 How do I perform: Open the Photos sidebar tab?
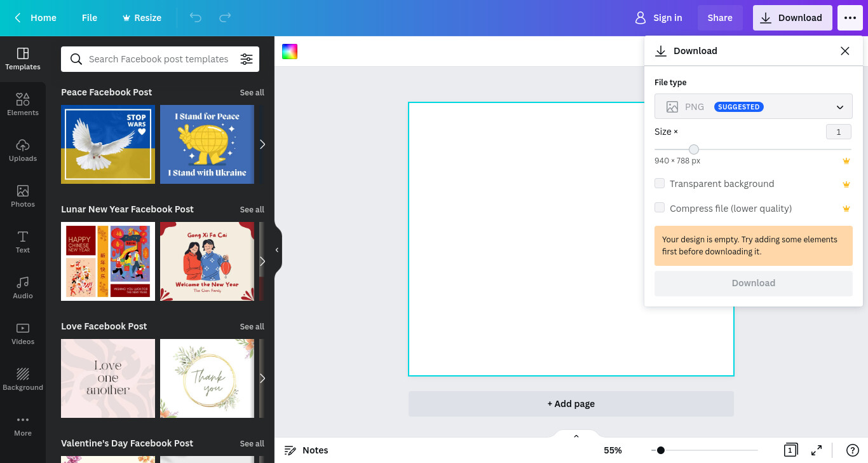click(23, 197)
